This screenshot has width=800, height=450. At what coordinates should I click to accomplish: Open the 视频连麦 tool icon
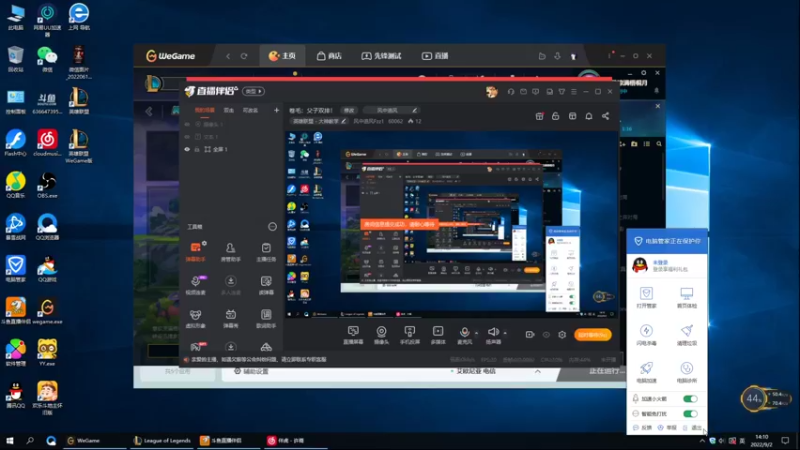[195, 286]
